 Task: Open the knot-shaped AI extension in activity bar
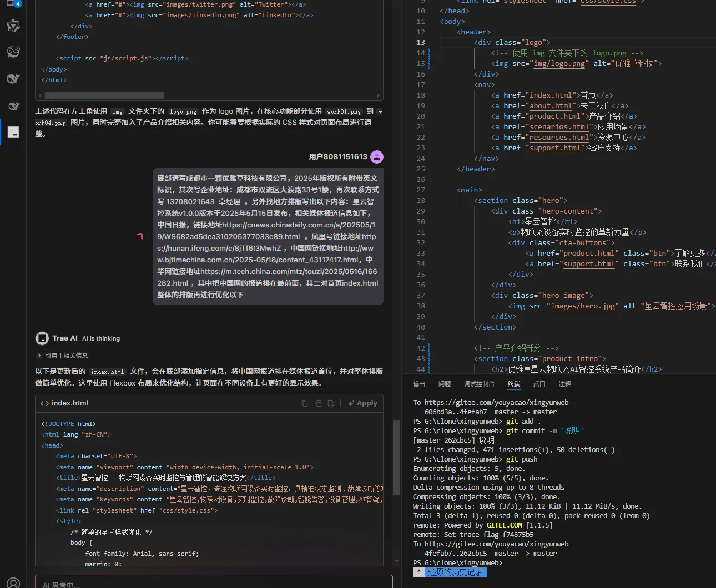tap(13, 25)
